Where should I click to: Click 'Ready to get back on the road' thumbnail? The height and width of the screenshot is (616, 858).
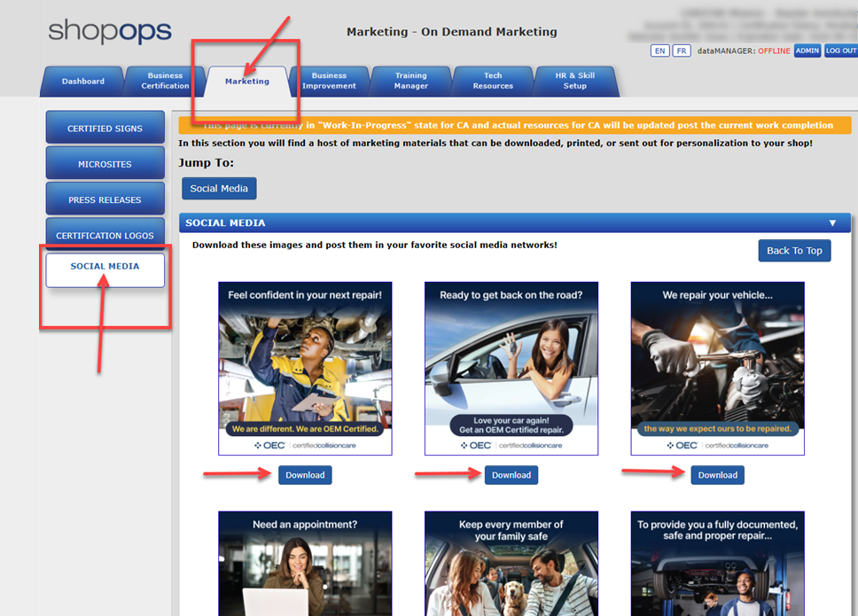511,368
